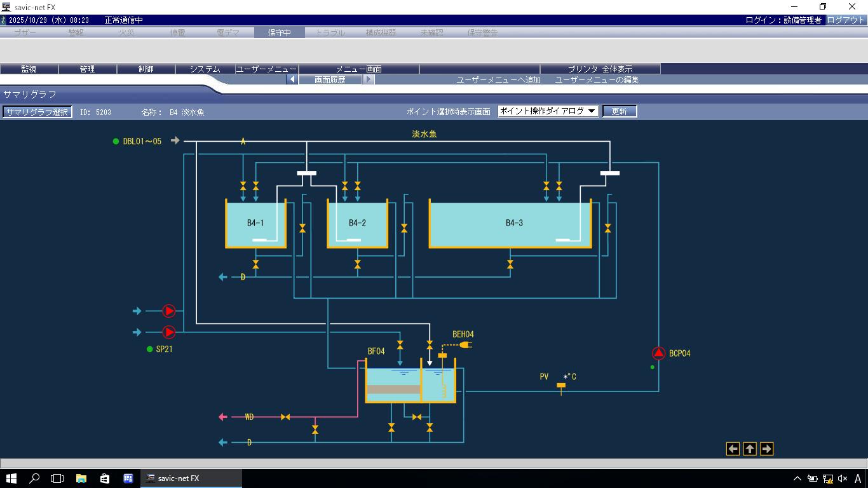The image size is (868, 488).
Task: Click the up arrow navigation icon
Action: (750, 449)
